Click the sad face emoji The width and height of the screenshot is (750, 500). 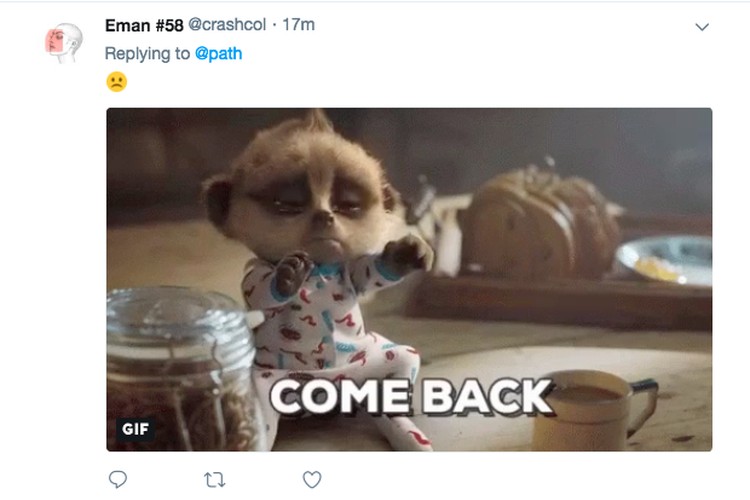pos(117,81)
